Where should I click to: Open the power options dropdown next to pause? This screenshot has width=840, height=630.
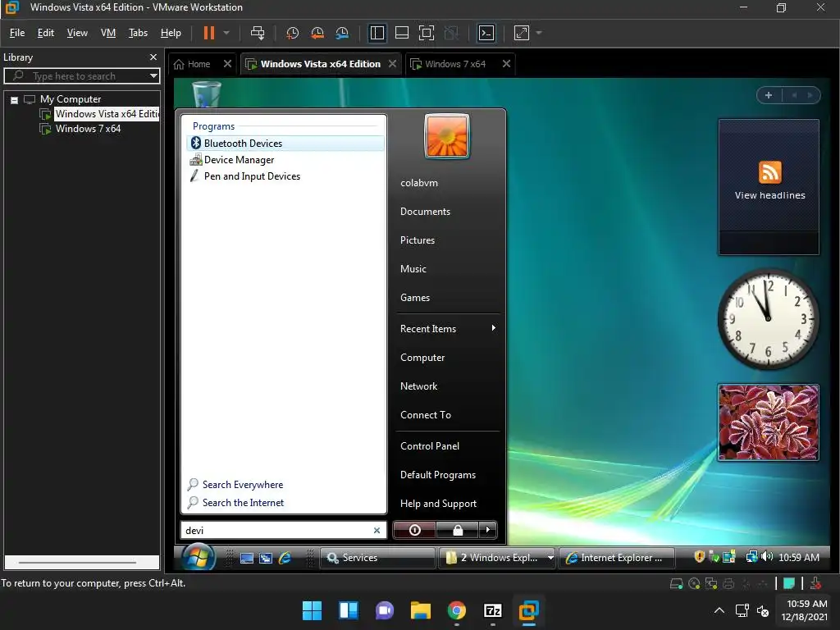click(x=226, y=33)
